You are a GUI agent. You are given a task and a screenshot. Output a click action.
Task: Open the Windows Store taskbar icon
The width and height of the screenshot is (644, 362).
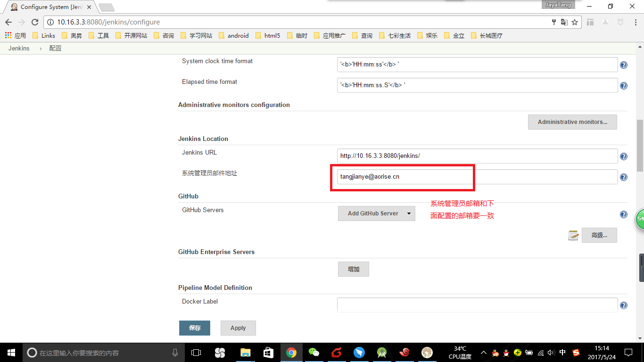[x=268, y=353]
